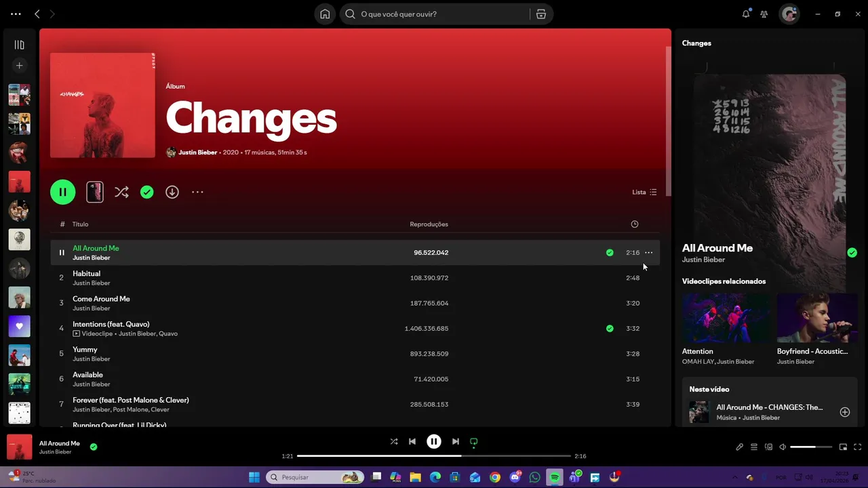Select Intentions (feat. Quavo) track
Image resolution: width=868 pixels, height=488 pixels.
click(111, 324)
